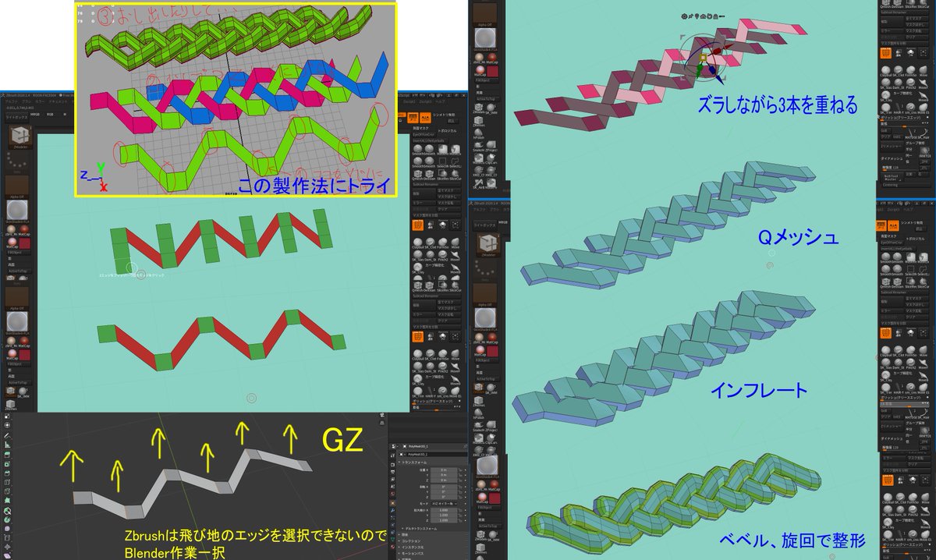Select Blender's Shrink/Fatten tool

(7, 546)
